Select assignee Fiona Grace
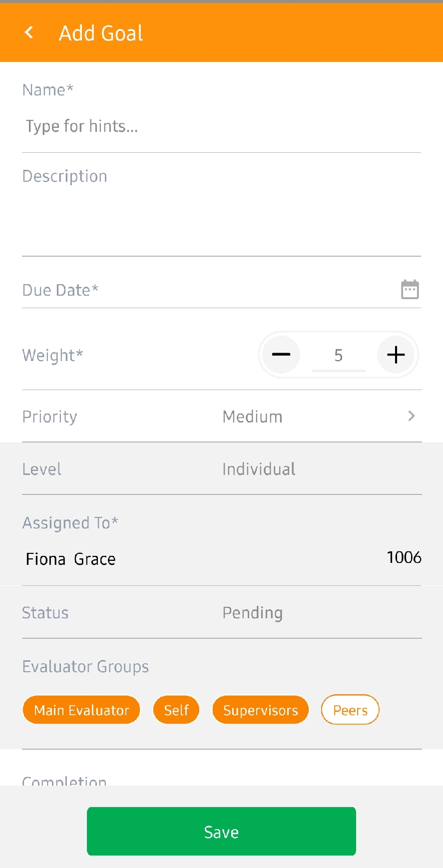Image resolution: width=443 pixels, height=868 pixels. (70, 559)
